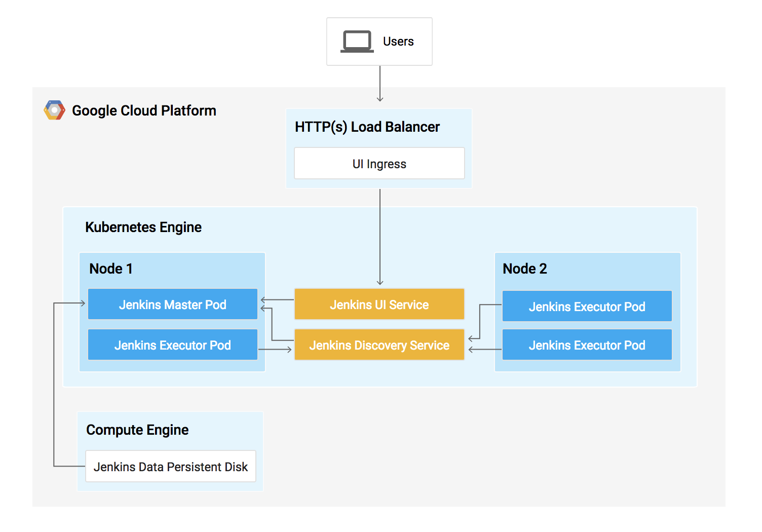Click the Node 2 heading
The image size is (762, 532).
pyautogui.click(x=525, y=269)
